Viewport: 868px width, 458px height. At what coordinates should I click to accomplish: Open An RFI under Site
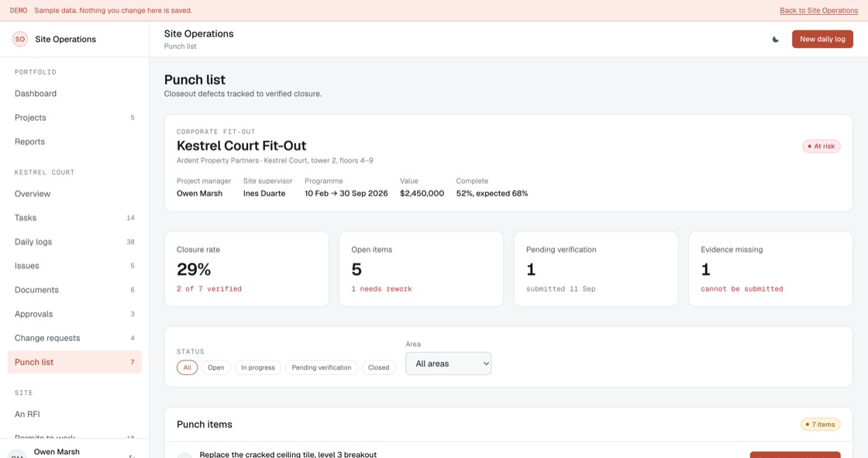pos(74,415)
